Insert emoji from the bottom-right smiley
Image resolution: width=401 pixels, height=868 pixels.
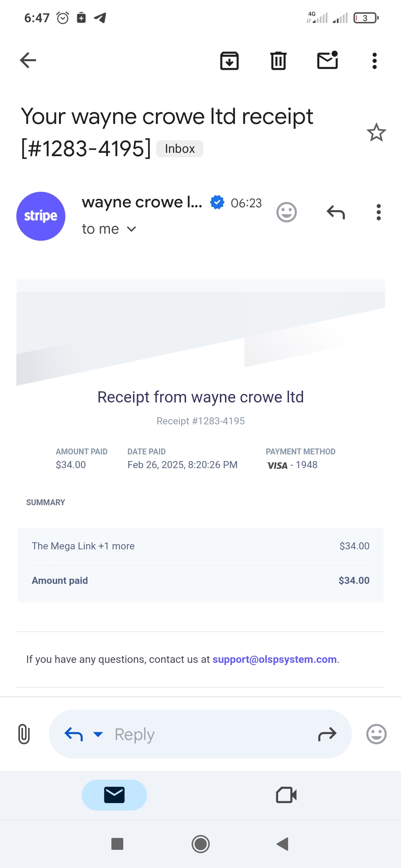pos(376,734)
